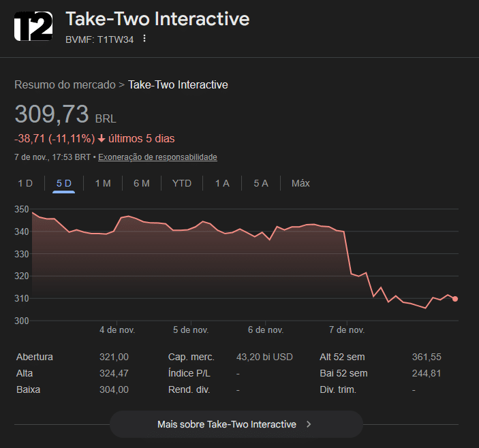Click the Cap. merc. value 43,20 bi USD

pyautogui.click(x=264, y=357)
